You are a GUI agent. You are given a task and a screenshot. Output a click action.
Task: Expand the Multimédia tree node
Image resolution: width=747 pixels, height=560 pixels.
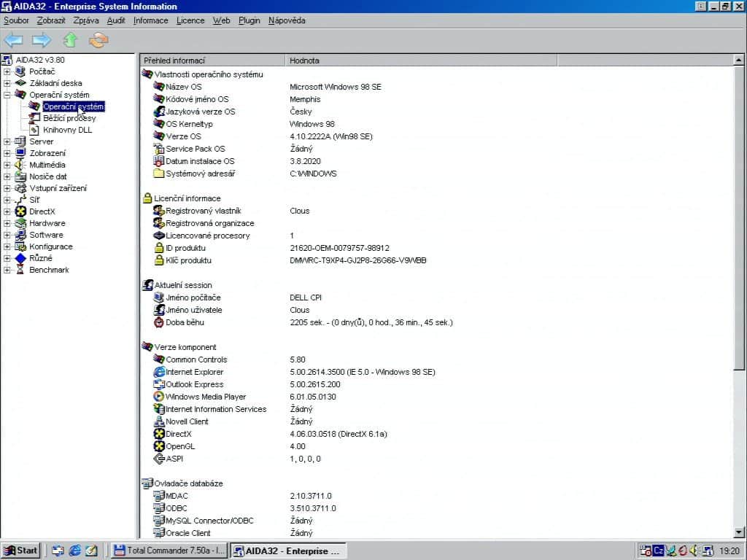[x=7, y=165]
